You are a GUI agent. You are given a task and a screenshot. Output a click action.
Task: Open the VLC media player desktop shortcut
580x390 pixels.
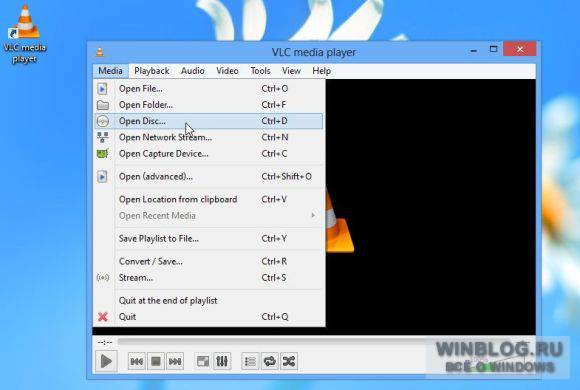(24, 34)
